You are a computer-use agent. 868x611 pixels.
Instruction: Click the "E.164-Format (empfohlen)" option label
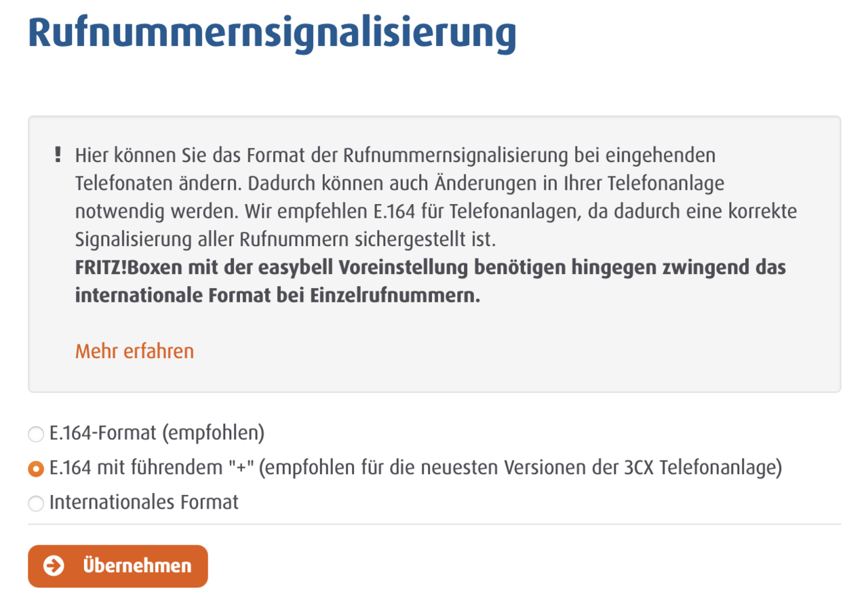(156, 433)
